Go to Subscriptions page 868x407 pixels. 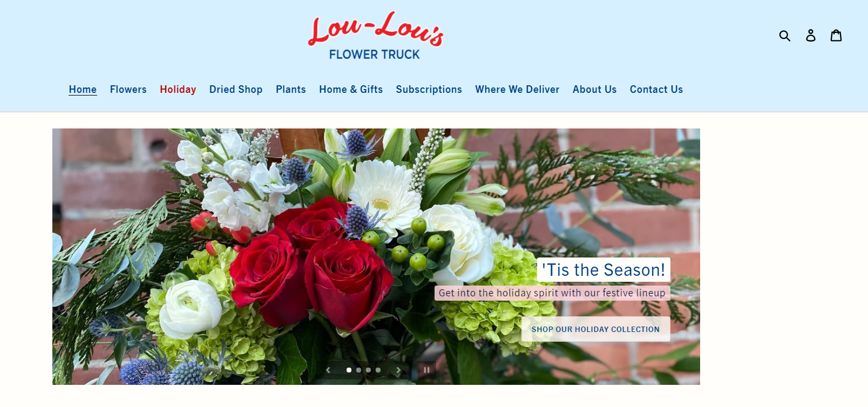click(429, 90)
